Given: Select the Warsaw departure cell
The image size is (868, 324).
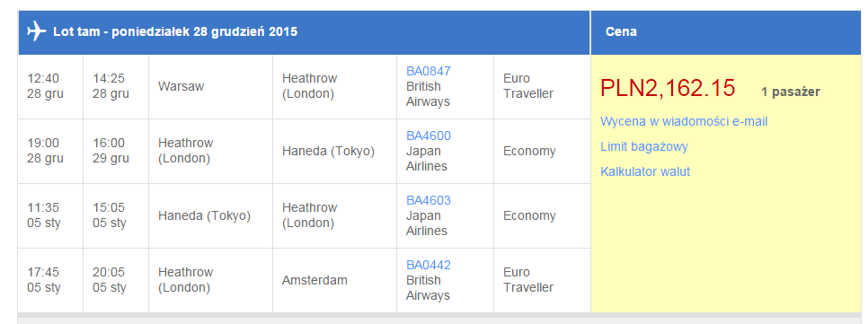Looking at the screenshot, I should [x=211, y=87].
